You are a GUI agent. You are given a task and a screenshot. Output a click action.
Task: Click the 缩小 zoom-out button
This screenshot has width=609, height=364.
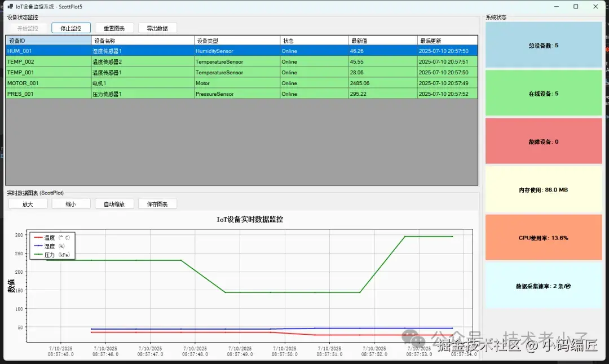(x=71, y=204)
